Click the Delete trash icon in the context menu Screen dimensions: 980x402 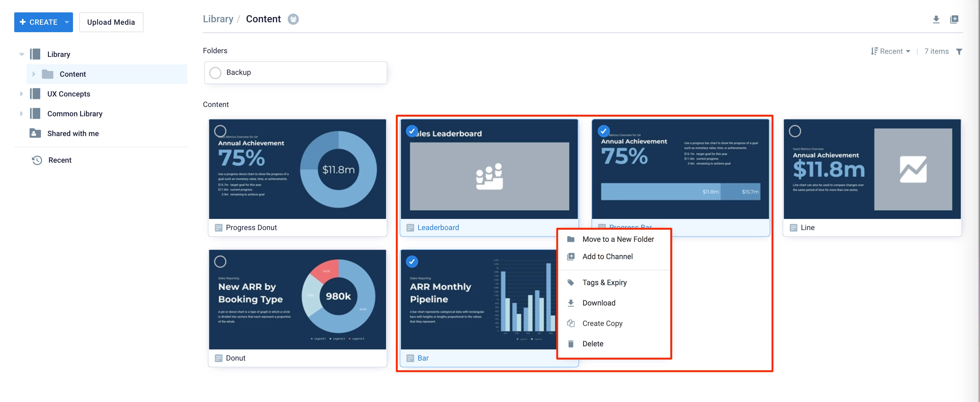pos(571,344)
